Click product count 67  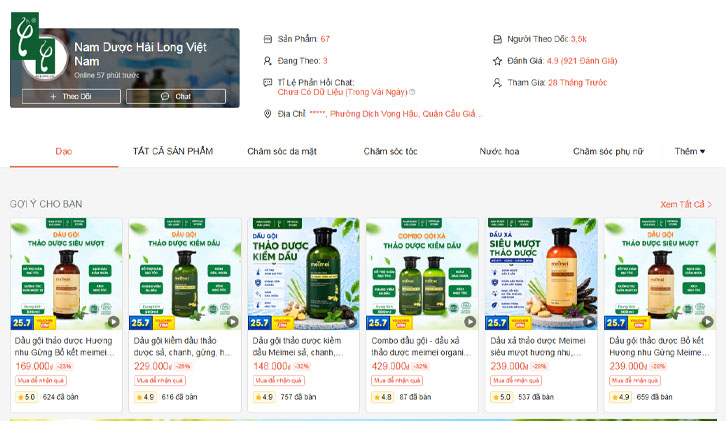325,39
